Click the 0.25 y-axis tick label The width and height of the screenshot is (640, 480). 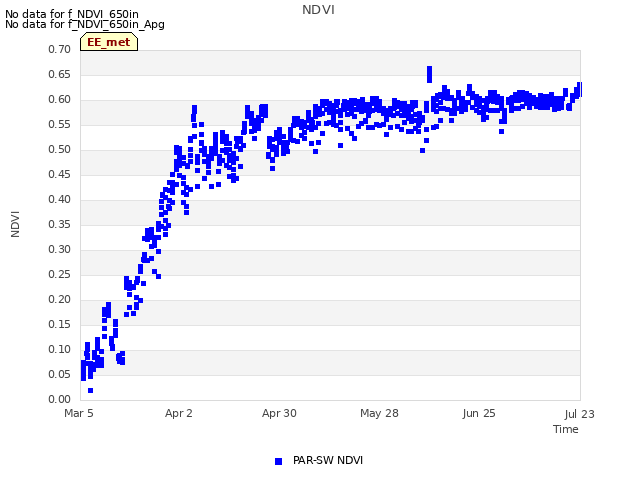tap(59, 274)
